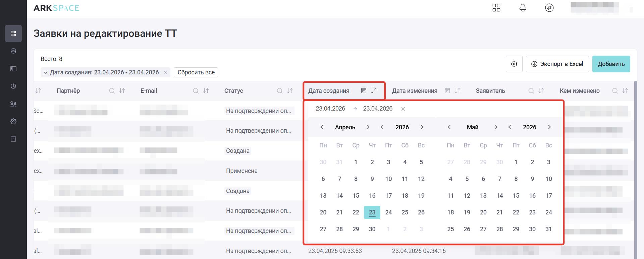Click Экспорт в Excel button
This screenshot has width=644, height=259.
point(557,64)
